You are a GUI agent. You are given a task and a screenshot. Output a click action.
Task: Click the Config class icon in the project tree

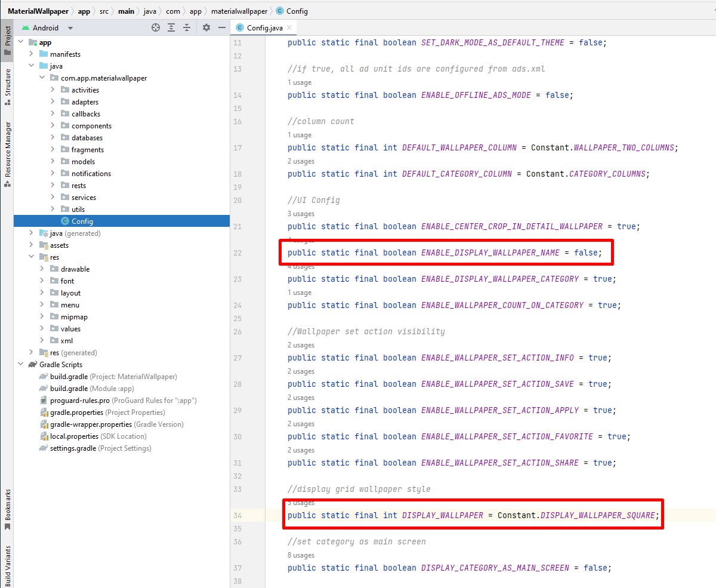[65, 221]
